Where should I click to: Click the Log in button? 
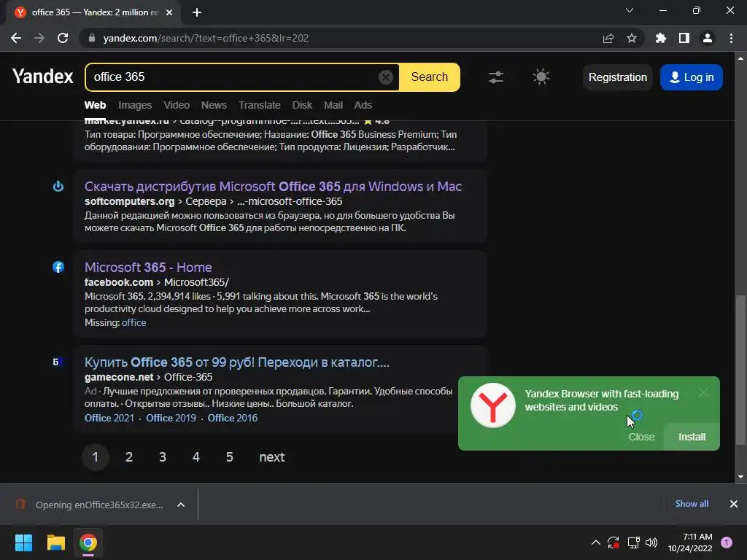[692, 77]
